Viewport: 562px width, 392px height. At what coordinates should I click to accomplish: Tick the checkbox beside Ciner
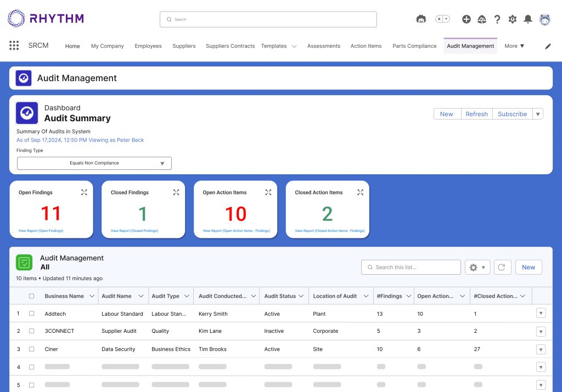tap(31, 349)
